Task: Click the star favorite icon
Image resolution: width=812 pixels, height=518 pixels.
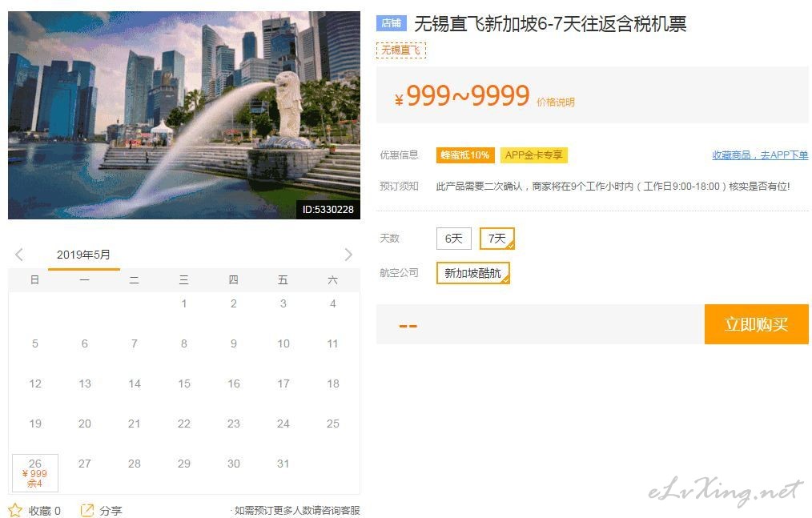Action: pyautogui.click(x=15, y=510)
